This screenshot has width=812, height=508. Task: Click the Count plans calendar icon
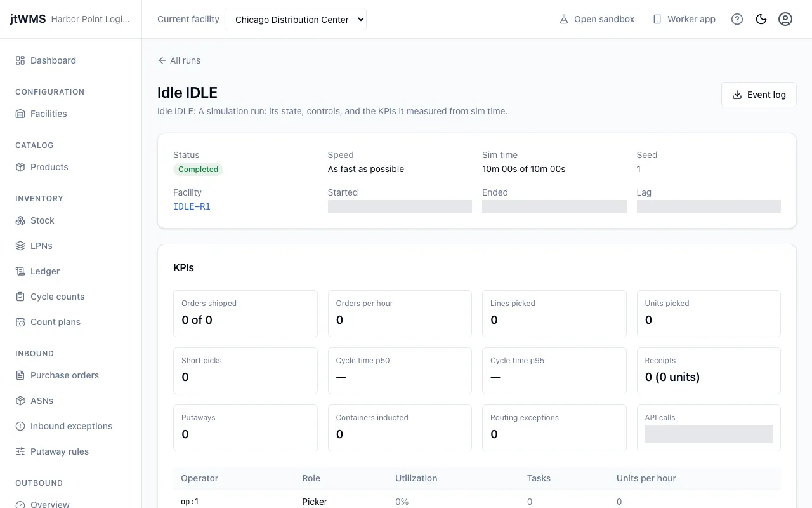coord(20,322)
